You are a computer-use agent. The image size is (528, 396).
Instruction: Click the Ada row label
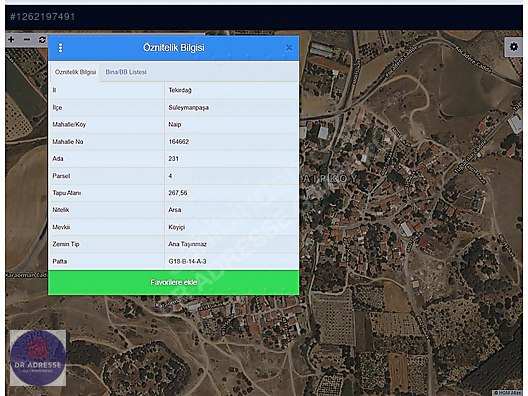(x=58, y=159)
